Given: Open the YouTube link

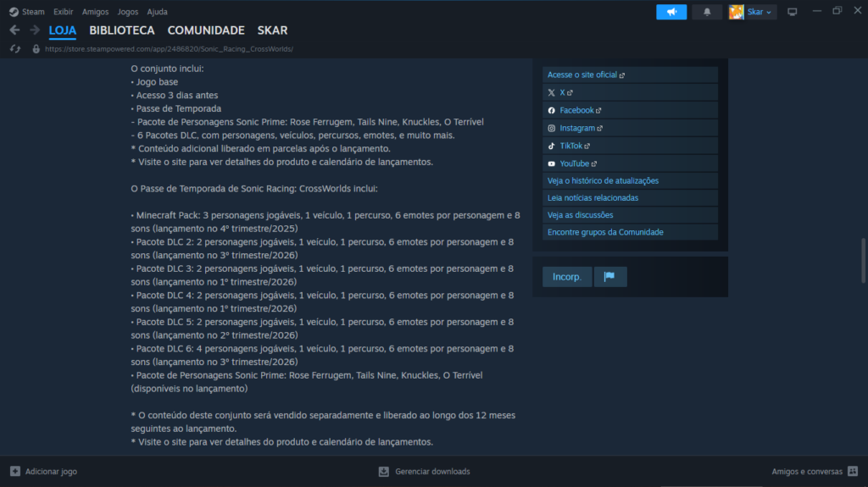Looking at the screenshot, I should [574, 163].
